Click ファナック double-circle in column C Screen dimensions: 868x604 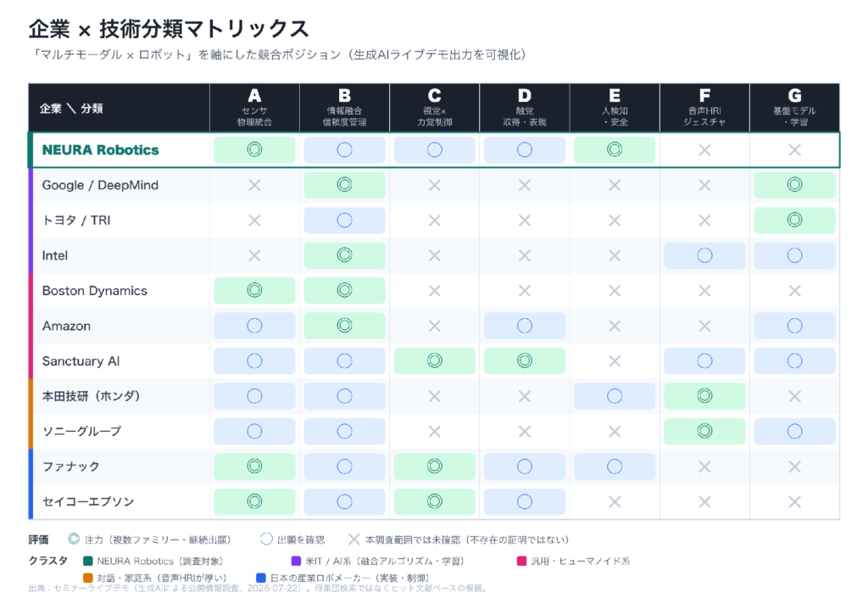tap(435, 467)
